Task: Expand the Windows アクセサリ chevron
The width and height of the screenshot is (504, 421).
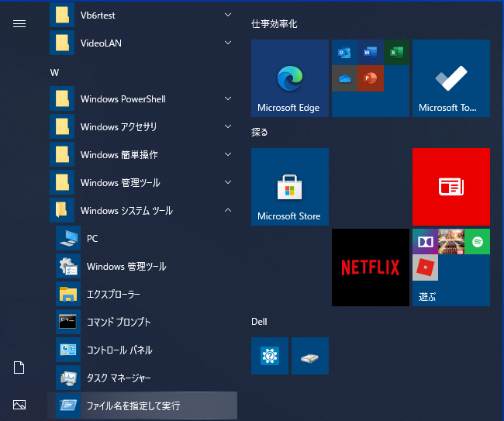Action: [228, 126]
